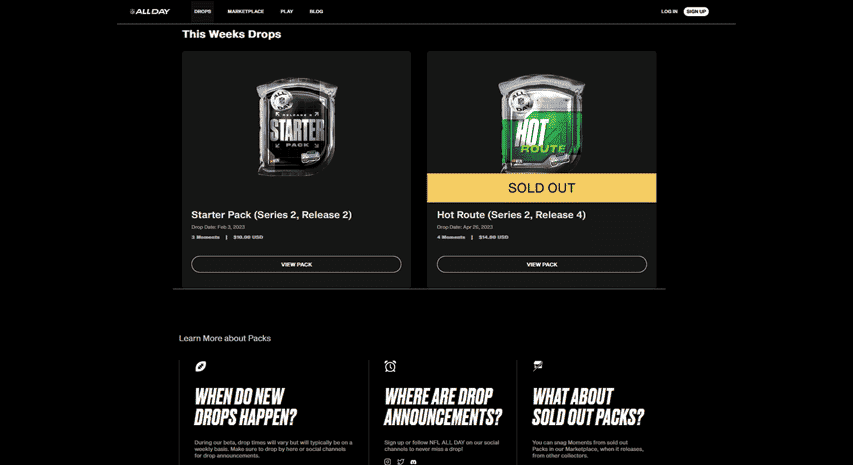The width and height of the screenshot is (853, 465).
Task: Open the Starter Pack Series 2 title
Action: [271, 215]
